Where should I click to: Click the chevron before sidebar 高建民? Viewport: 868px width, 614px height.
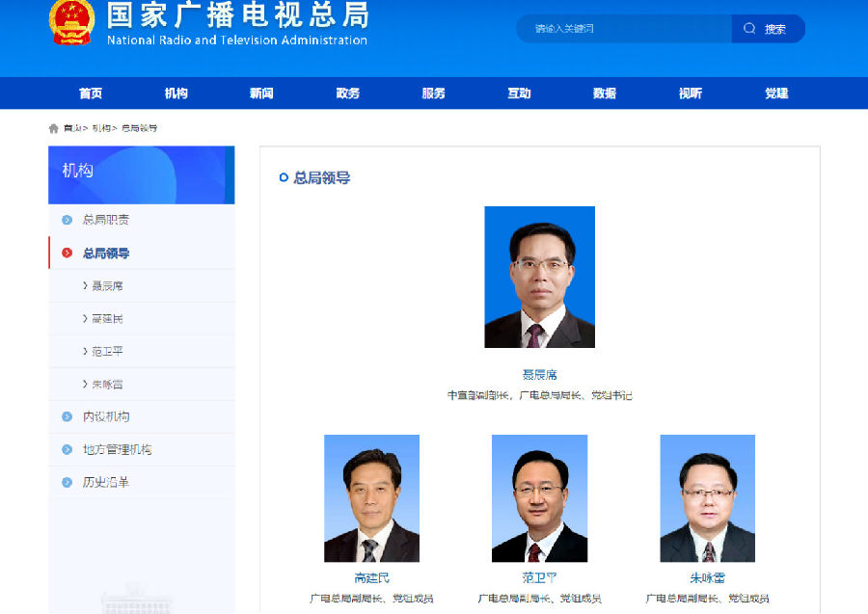pyautogui.click(x=85, y=318)
